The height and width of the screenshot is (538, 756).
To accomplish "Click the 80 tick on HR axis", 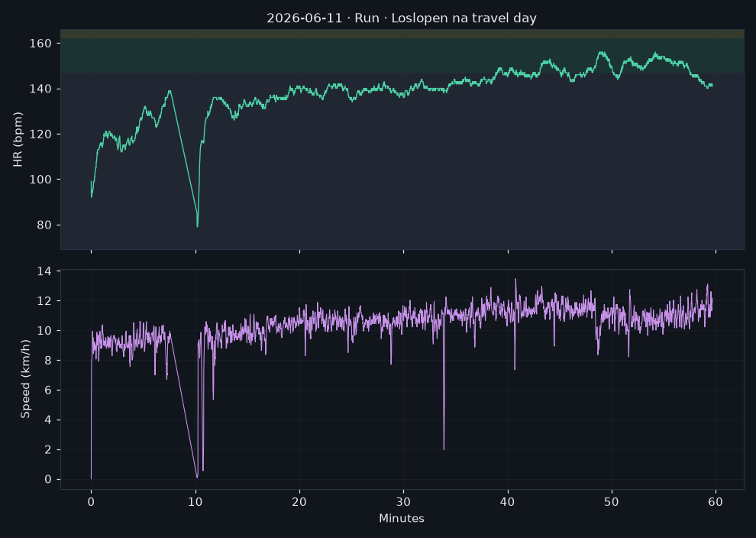I will (44, 225).
